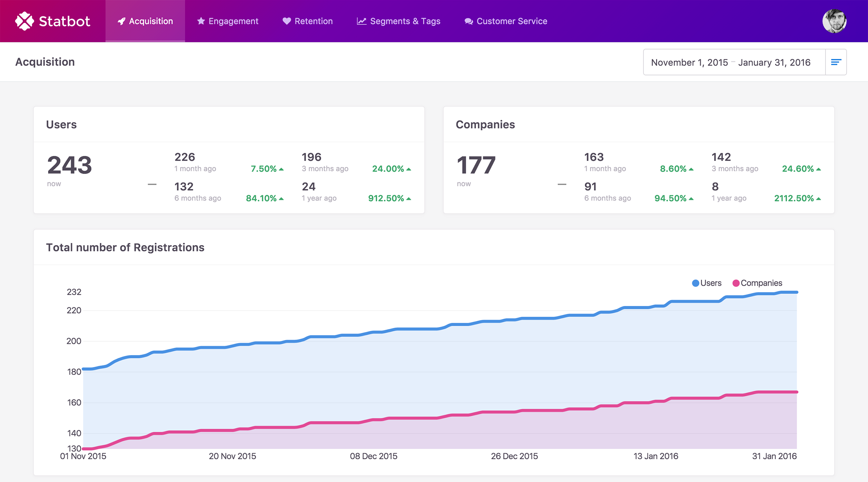
Task: Click the Statbot logo icon
Action: pyautogui.click(x=23, y=21)
